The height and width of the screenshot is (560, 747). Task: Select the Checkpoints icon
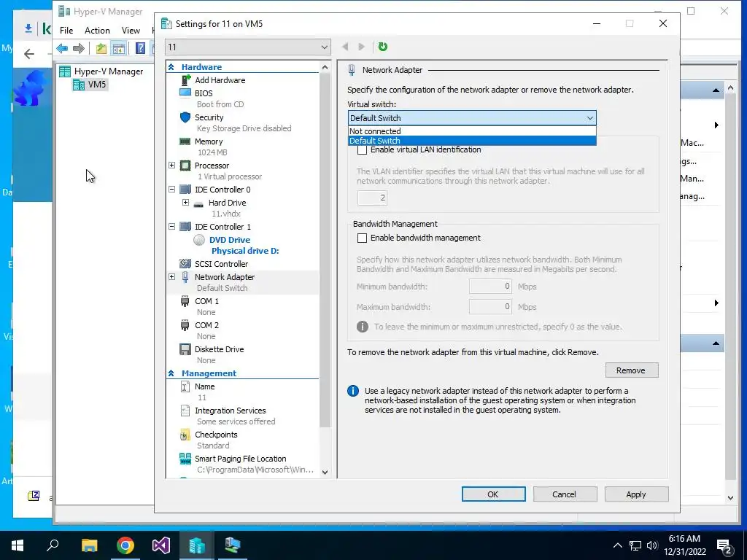(185, 435)
